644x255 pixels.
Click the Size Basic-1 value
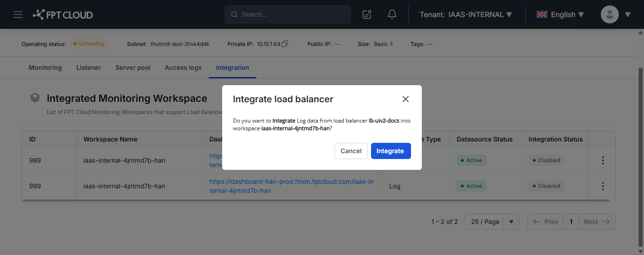click(383, 44)
